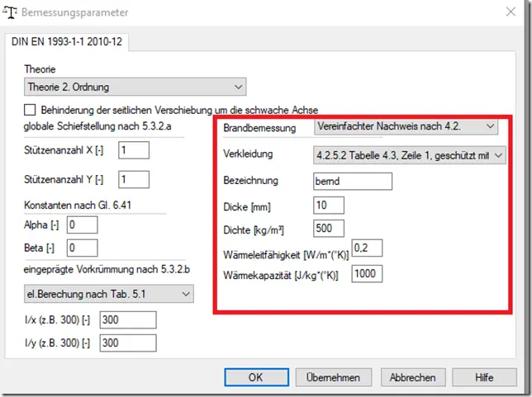Select the DIN EN 1993-1-1 2010-12 tab
Screen dimensions: 532x397
67,42
